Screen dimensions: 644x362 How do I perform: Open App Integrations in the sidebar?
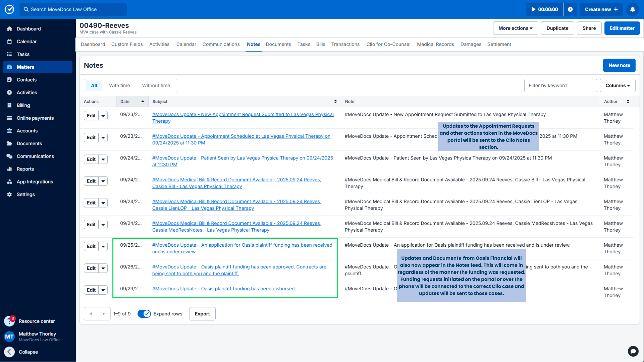pos(35,182)
